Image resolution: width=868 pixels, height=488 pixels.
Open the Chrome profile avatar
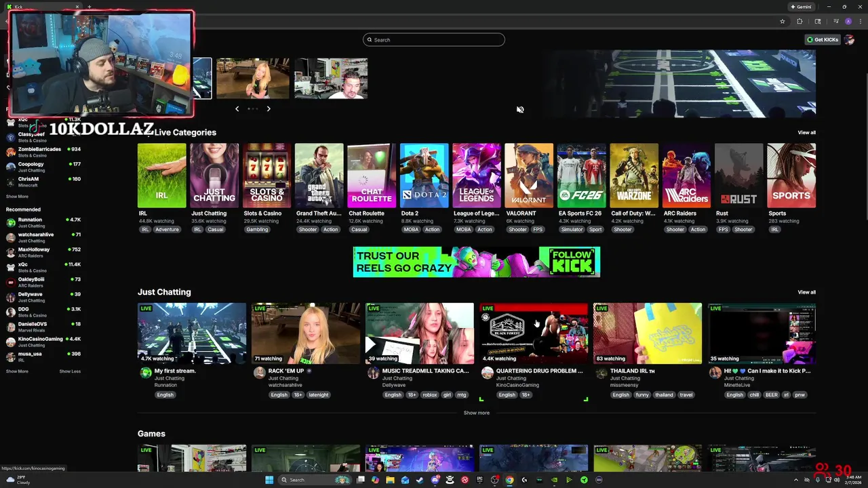[848, 21]
